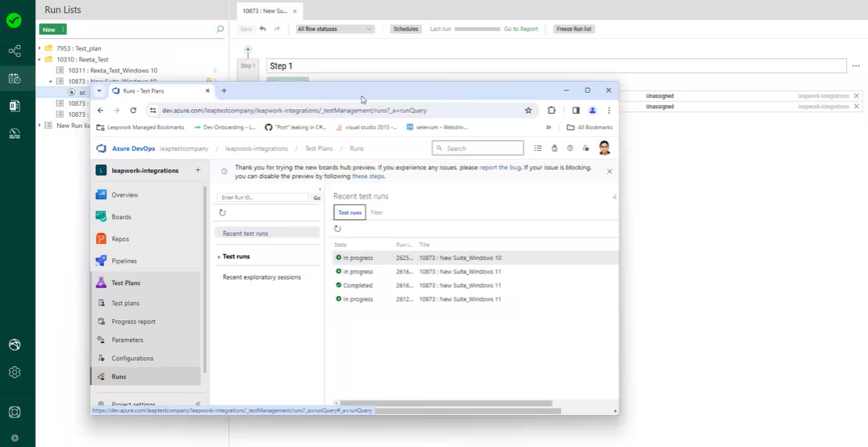Click the 'report the bug' link

499,167
